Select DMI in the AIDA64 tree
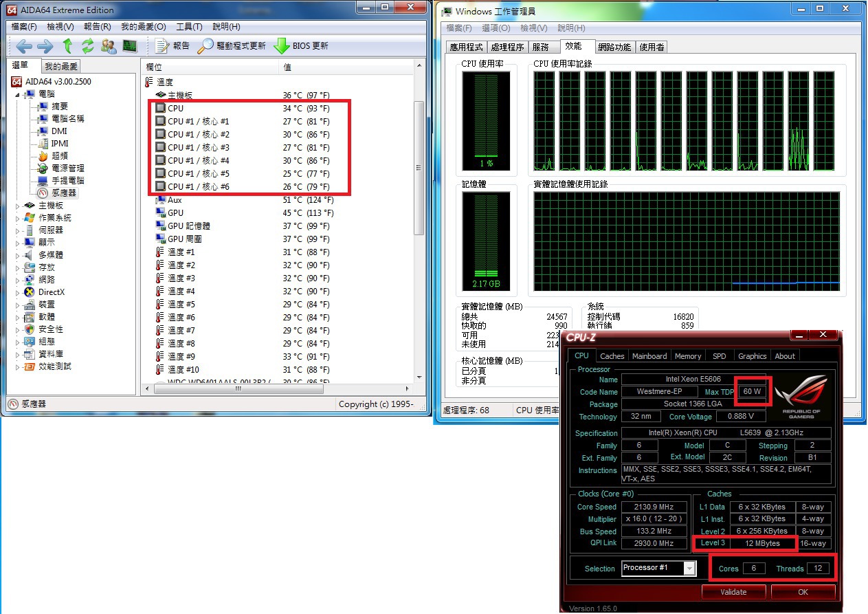 coord(59,131)
